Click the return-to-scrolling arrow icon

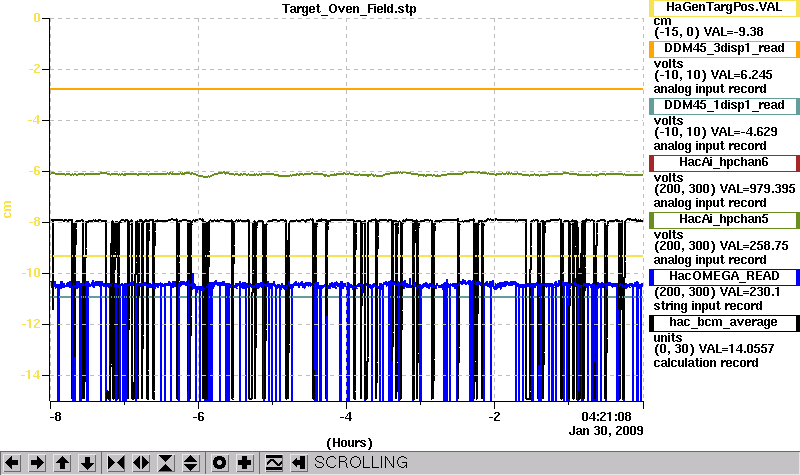299,463
